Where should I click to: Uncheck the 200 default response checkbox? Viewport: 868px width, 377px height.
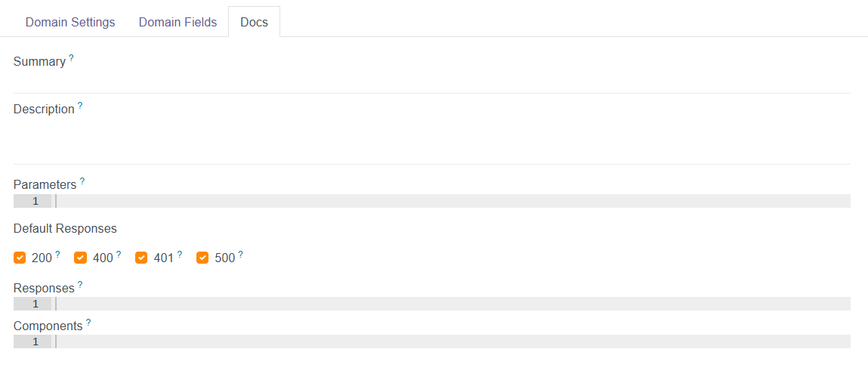(20, 258)
